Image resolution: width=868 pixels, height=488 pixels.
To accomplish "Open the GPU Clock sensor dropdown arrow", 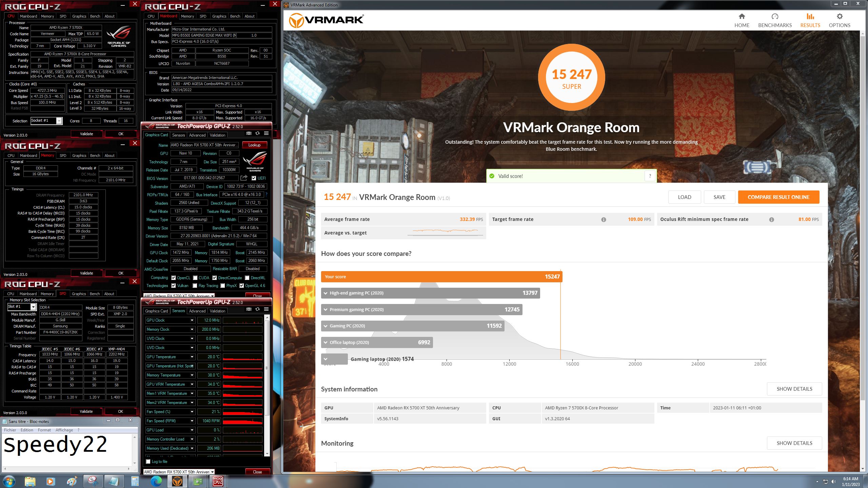I will (192, 320).
